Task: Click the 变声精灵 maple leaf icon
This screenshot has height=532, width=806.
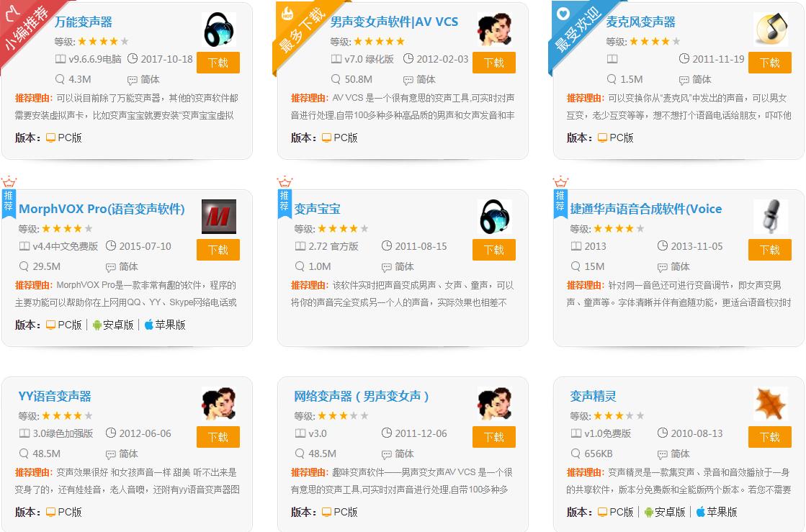Action: (x=771, y=404)
